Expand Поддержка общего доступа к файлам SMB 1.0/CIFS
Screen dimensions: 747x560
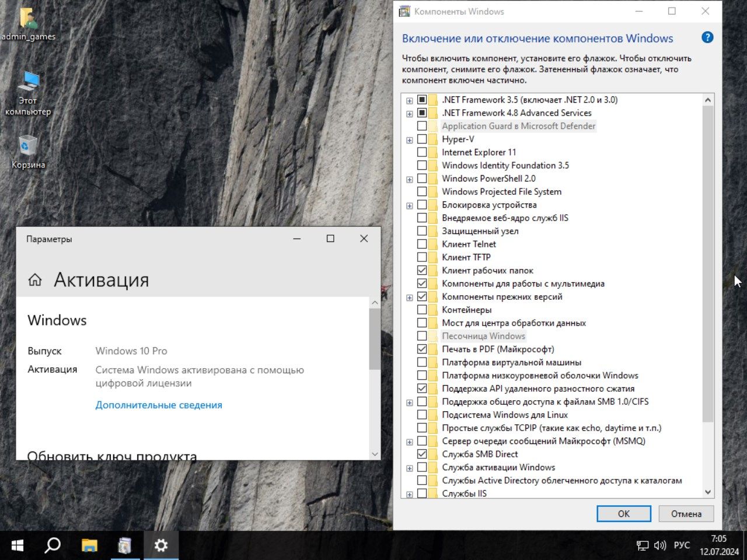(x=409, y=402)
